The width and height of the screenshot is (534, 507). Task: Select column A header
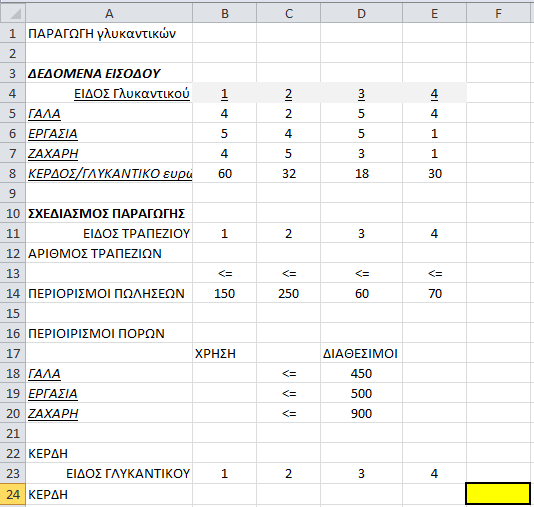(109, 13)
